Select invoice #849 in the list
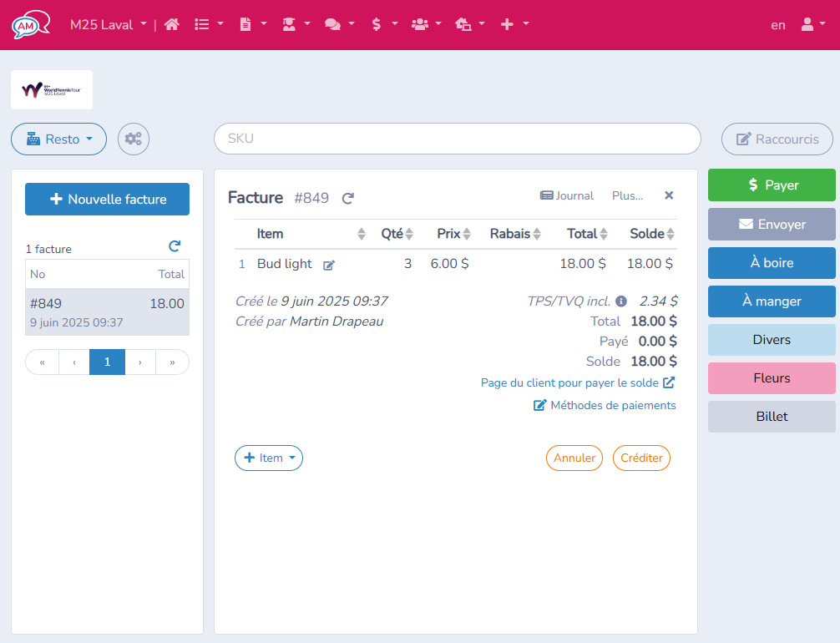 click(x=107, y=312)
